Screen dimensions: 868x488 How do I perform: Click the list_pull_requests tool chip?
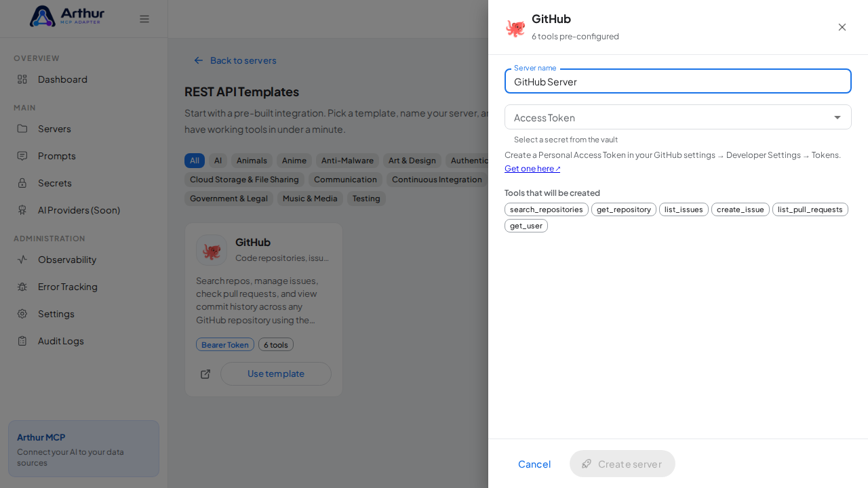[810, 209]
